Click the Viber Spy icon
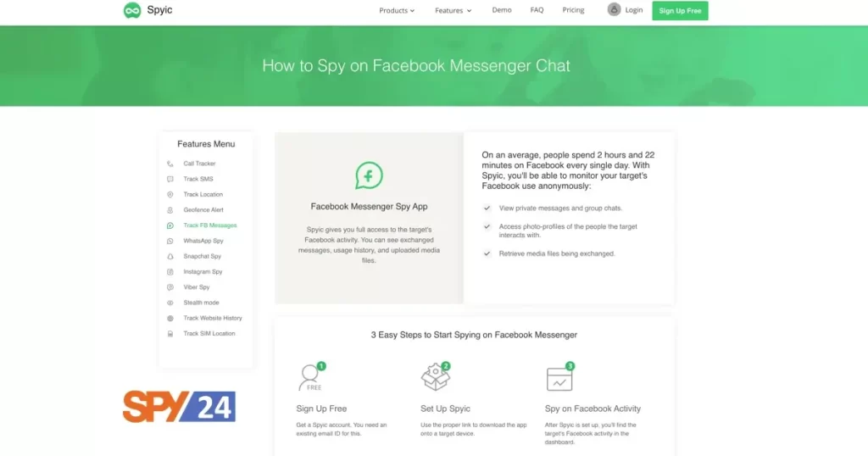868x456 pixels. pos(170,287)
